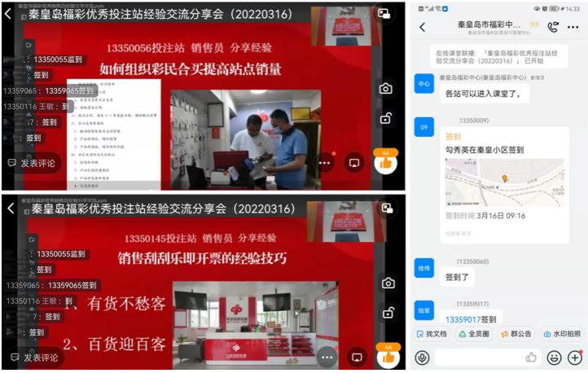This screenshot has width=588, height=373.
Task: Open chat menu with three-line icon
Action: [574, 27]
